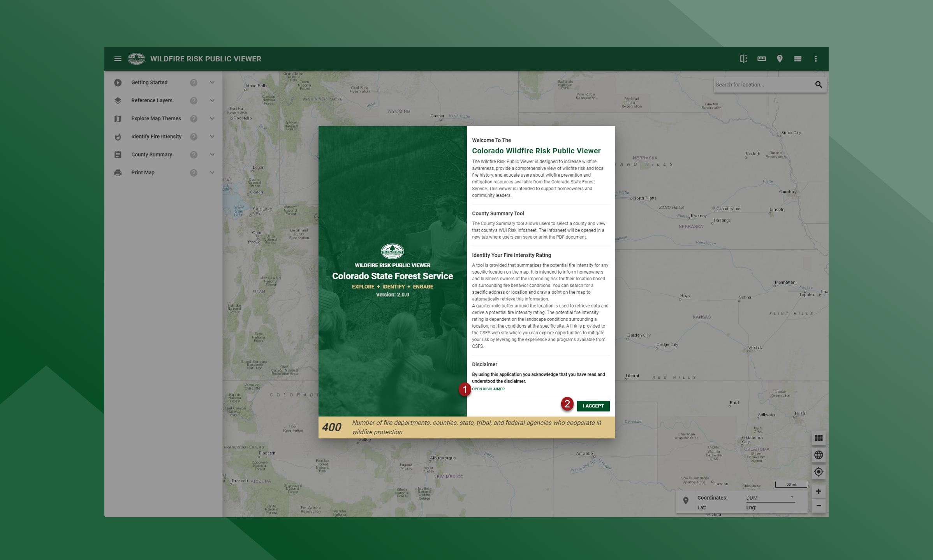Click the Colorado Wildfire Risk Public Viewer heading
Image resolution: width=933 pixels, height=560 pixels.
tap(536, 151)
